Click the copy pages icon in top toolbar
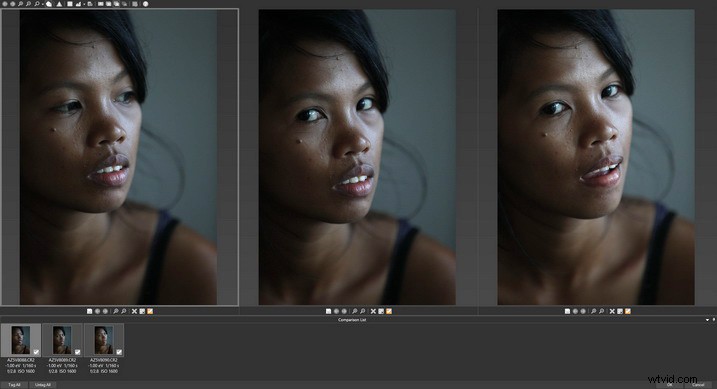 90,4
